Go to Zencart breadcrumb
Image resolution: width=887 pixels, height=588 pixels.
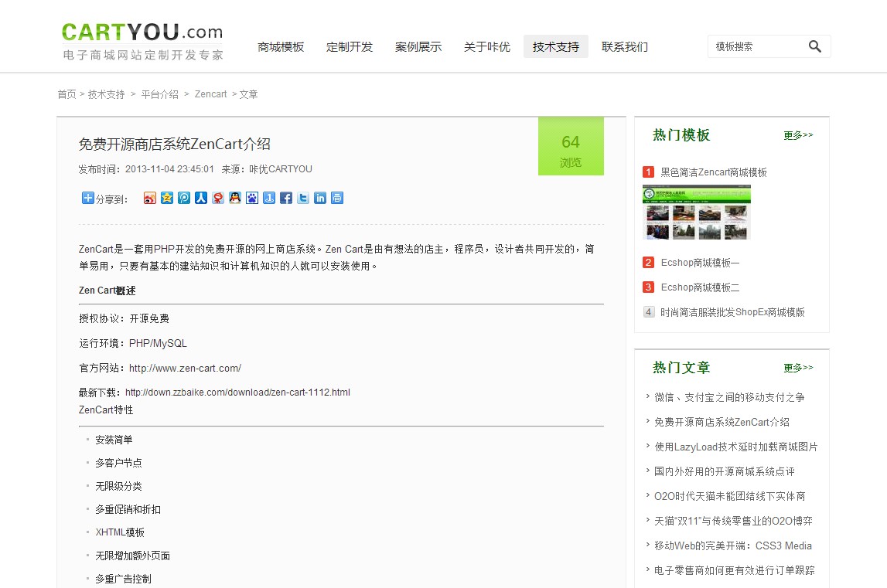click(210, 93)
